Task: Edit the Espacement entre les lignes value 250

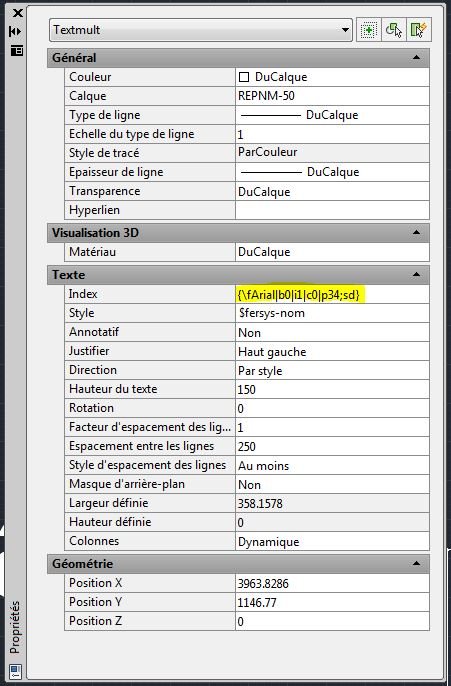Action: coord(332,446)
